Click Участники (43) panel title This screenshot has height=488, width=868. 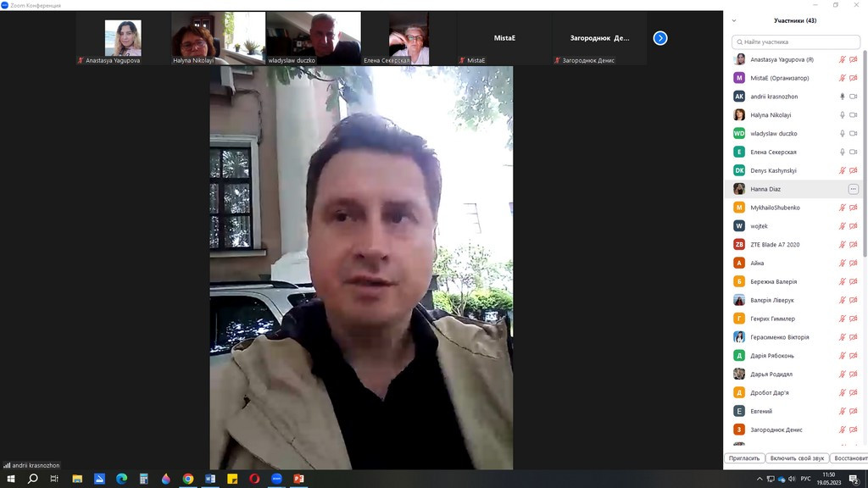(795, 20)
